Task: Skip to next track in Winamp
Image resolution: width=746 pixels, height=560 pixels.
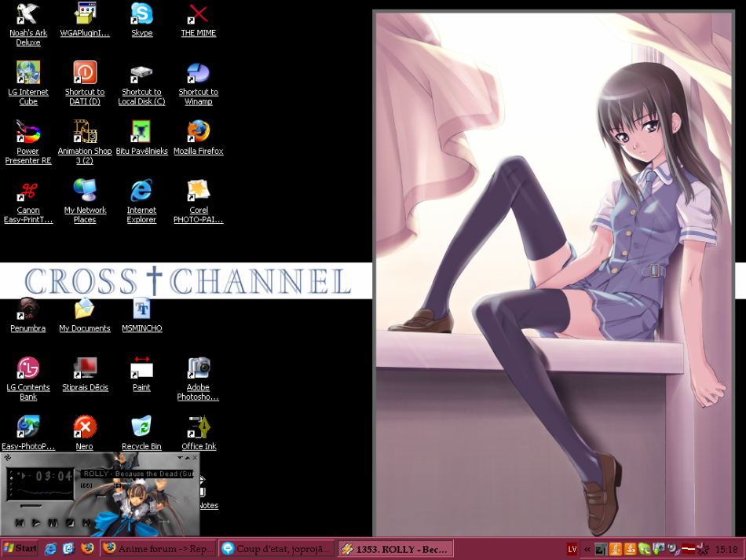Action: point(86,522)
